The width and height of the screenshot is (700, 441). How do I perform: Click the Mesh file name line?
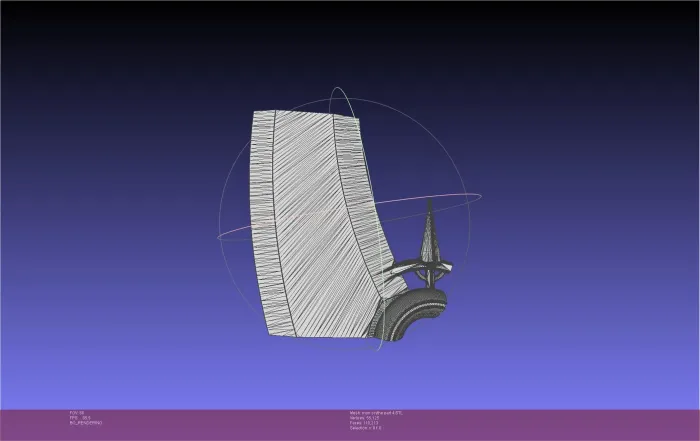coord(376,413)
